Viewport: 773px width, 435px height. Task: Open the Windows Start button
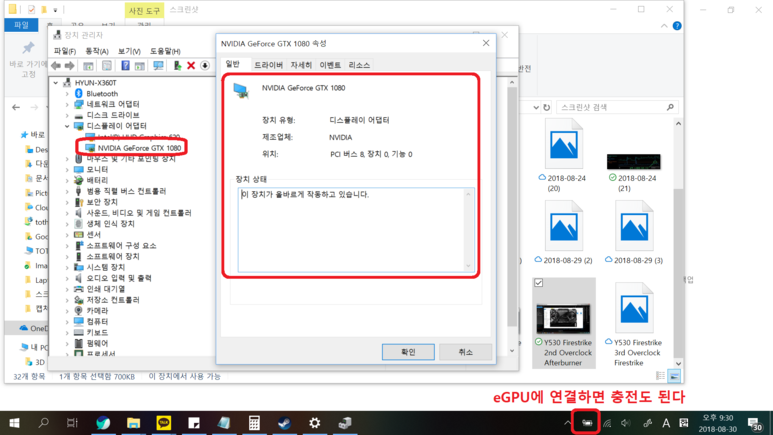coord(14,423)
